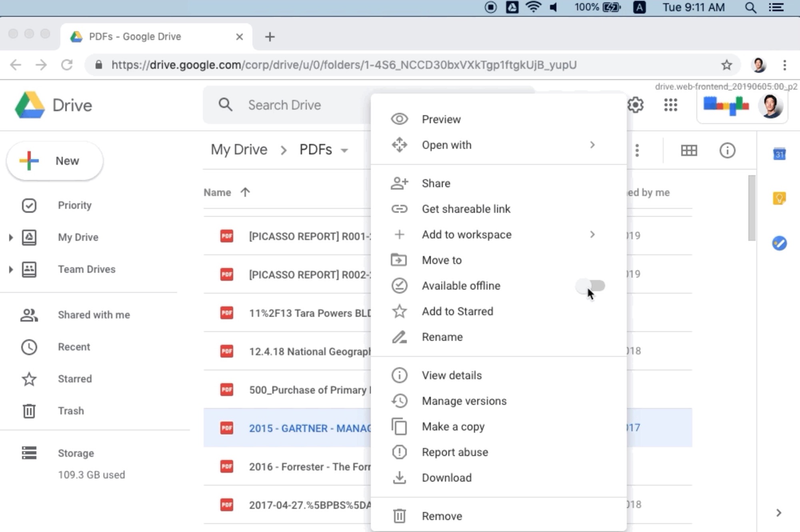Select Preview from context menu
The image size is (800, 532).
pyautogui.click(x=441, y=119)
